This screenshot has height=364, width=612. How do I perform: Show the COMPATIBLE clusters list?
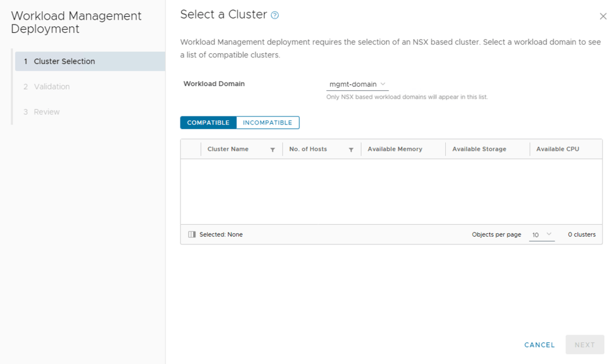click(x=208, y=123)
